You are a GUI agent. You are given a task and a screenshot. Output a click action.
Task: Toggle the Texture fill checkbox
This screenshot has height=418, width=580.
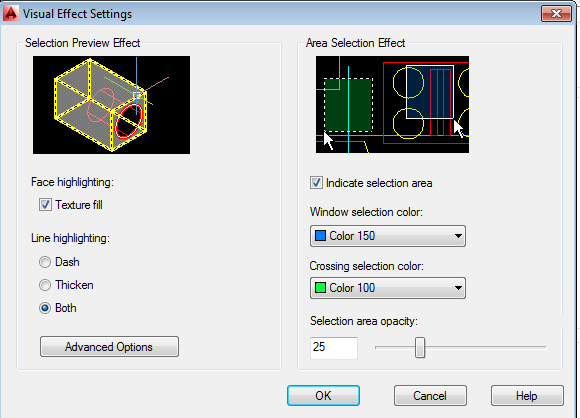pyautogui.click(x=45, y=205)
